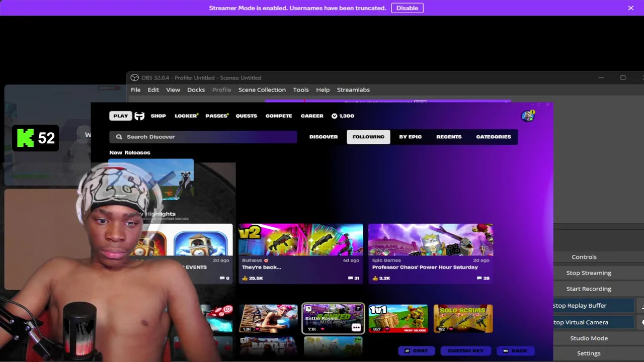This screenshot has height=362, width=644.
Task: Open the SHOP tab in Fortnite
Action: (158, 116)
